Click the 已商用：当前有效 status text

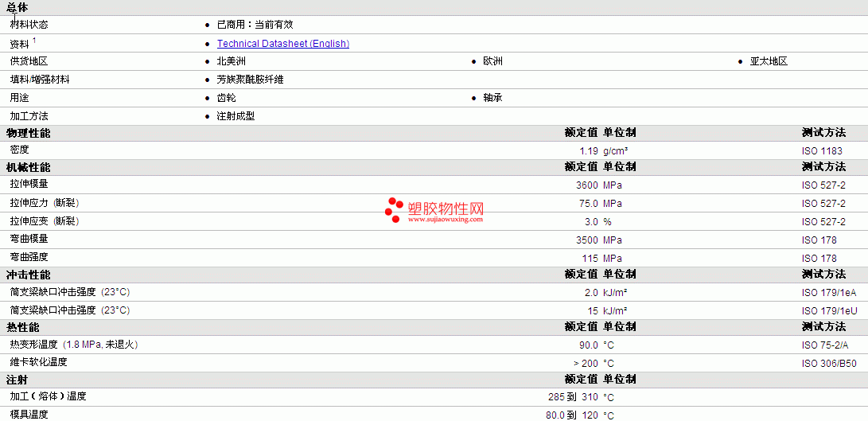point(255,25)
